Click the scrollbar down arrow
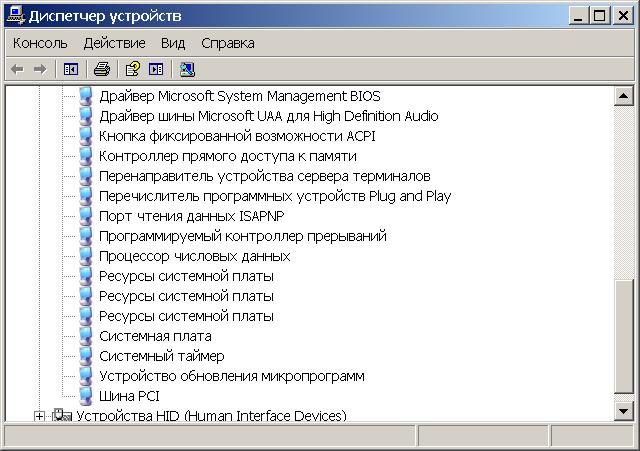Image resolution: width=640 pixels, height=451 pixels. 623,411
